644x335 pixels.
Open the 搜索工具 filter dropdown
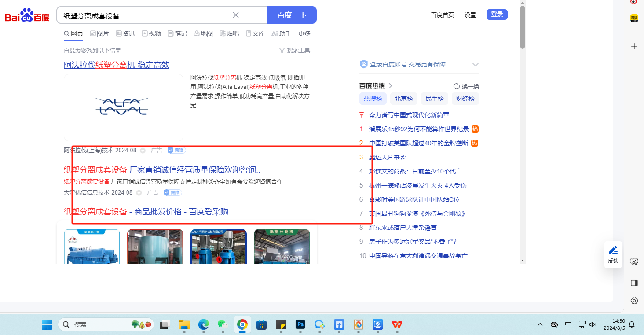pyautogui.click(x=295, y=50)
